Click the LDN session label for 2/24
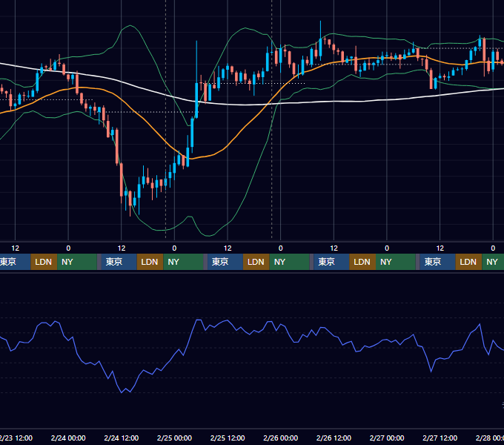 click(150, 262)
